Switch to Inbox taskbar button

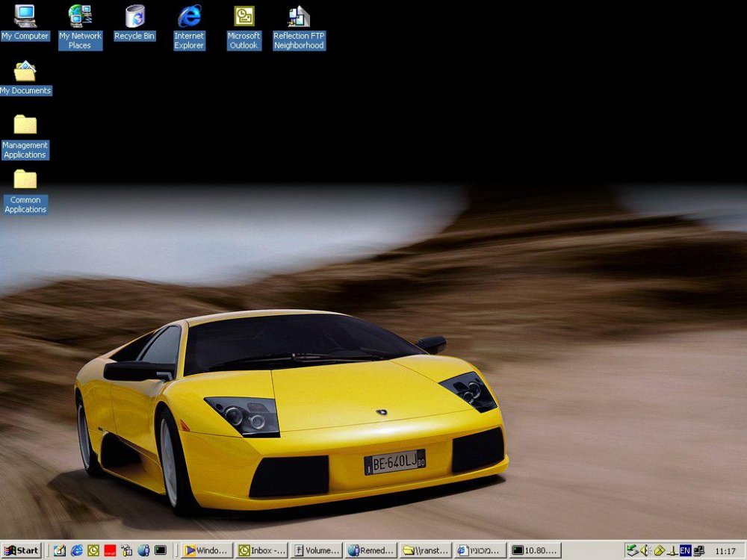[x=261, y=550]
